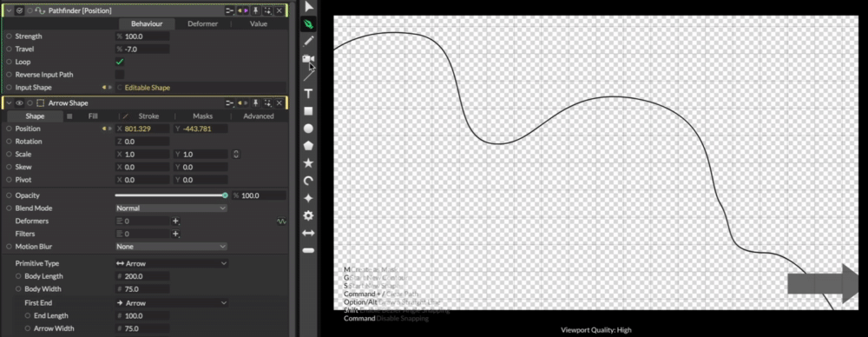This screenshot has width=868, height=337.
Task: Open the Motion Blur dropdown
Action: click(x=172, y=247)
